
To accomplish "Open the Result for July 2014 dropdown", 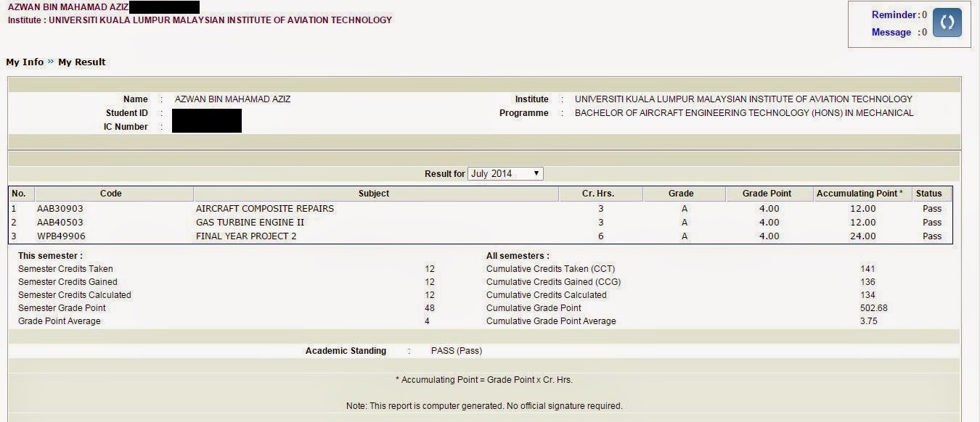I will click(505, 174).
